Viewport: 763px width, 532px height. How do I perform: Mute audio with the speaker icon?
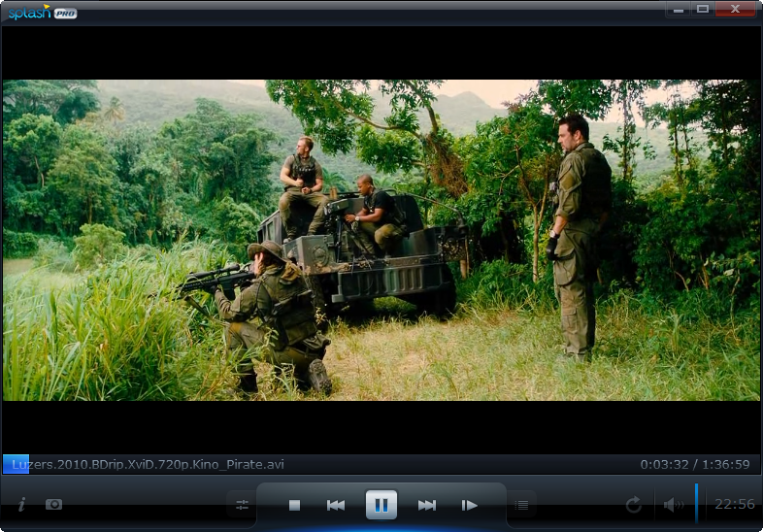pyautogui.click(x=674, y=505)
